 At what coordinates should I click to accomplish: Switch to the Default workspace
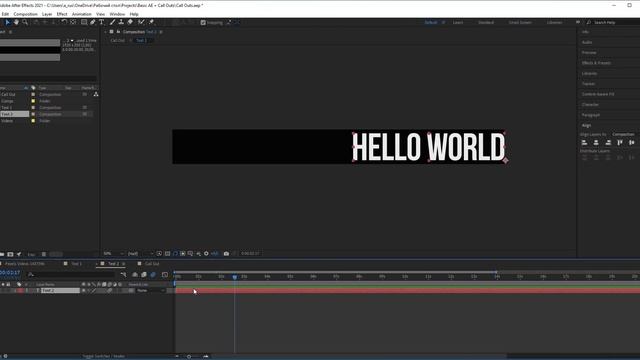(x=431, y=22)
